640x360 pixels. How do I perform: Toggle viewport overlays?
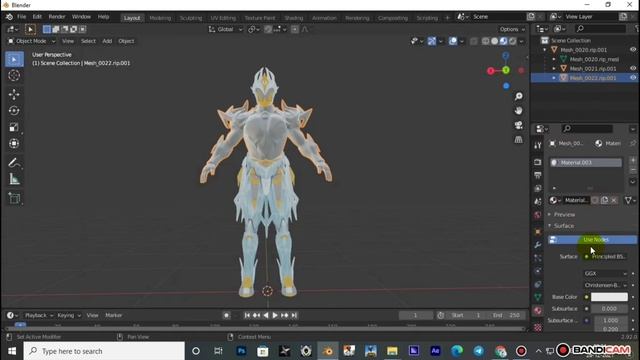point(453,41)
